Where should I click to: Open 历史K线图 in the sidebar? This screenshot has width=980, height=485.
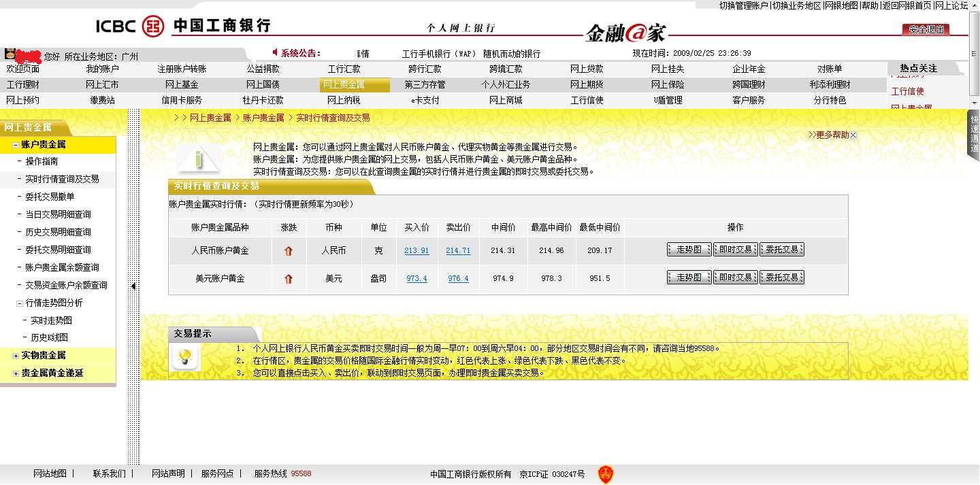coord(49,337)
